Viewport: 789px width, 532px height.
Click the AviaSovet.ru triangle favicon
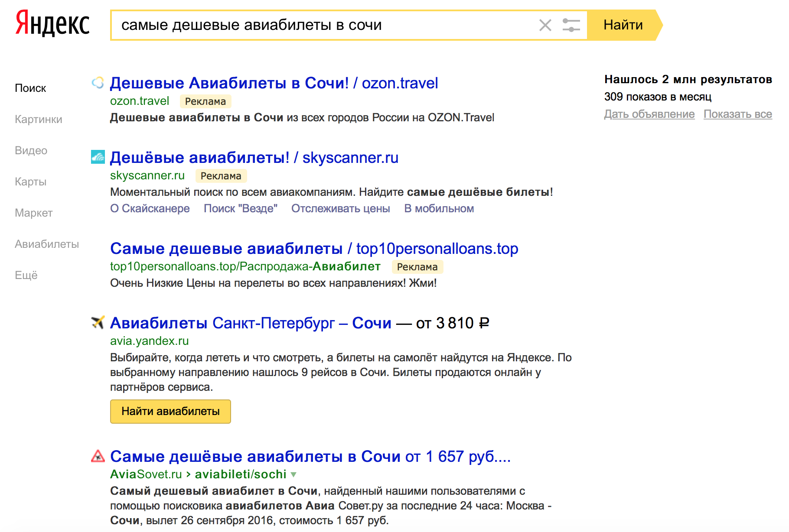click(x=98, y=456)
